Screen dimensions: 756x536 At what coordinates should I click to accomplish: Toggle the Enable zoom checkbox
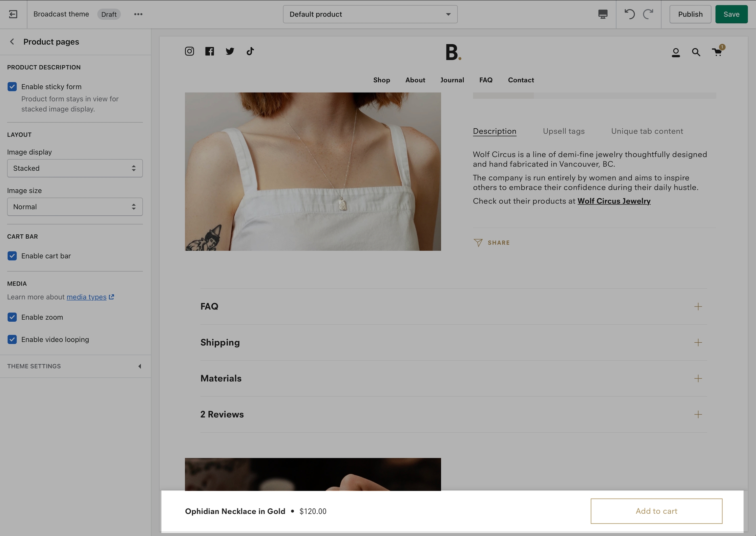click(12, 317)
